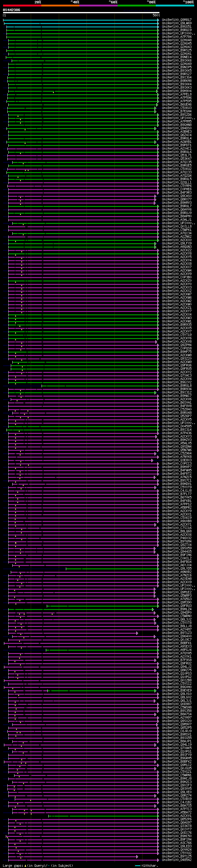
Task: Click the 560 end-position label of query scale
Action: coord(155,15)
